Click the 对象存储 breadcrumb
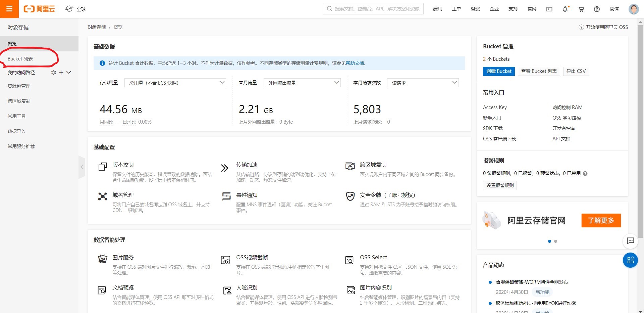644x313 pixels. pos(97,27)
